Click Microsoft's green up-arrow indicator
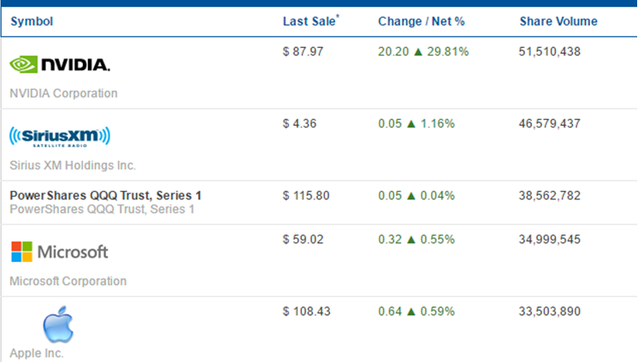The image size is (644, 362). click(411, 240)
